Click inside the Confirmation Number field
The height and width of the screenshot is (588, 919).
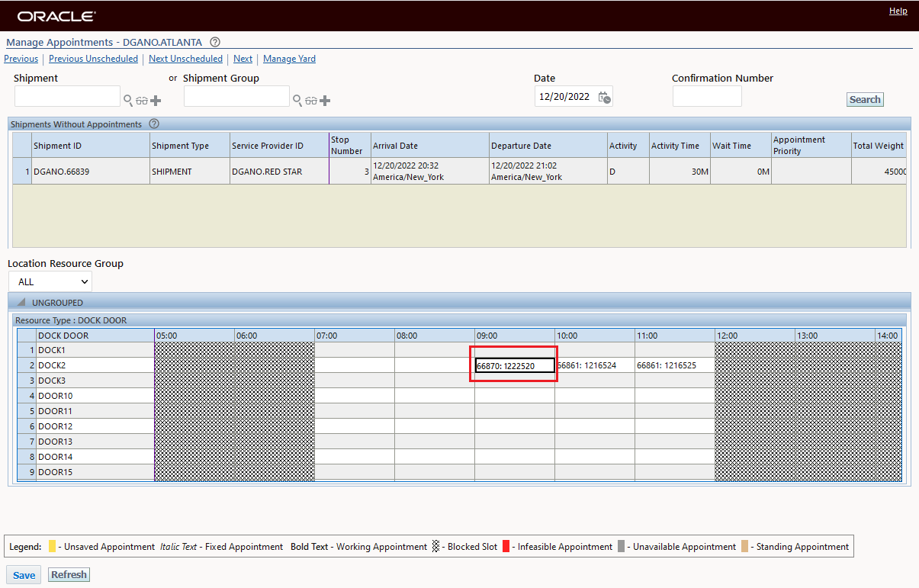point(707,96)
